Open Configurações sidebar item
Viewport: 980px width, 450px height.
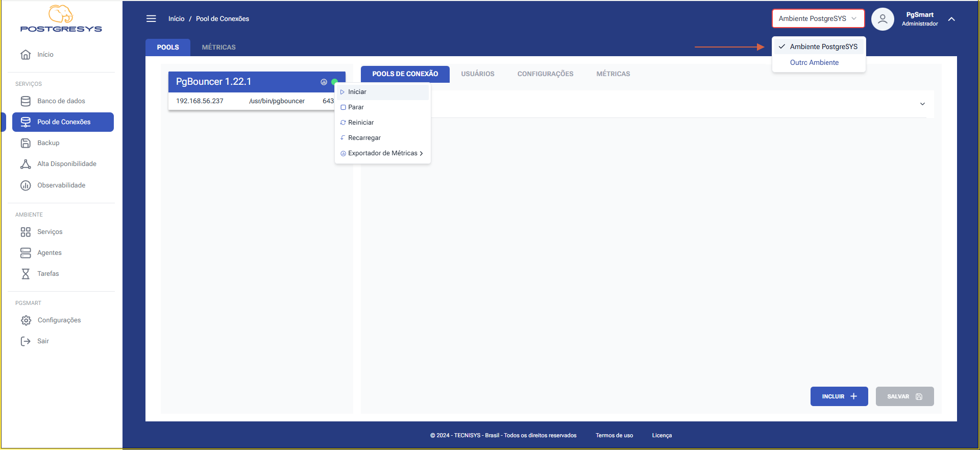click(63, 320)
